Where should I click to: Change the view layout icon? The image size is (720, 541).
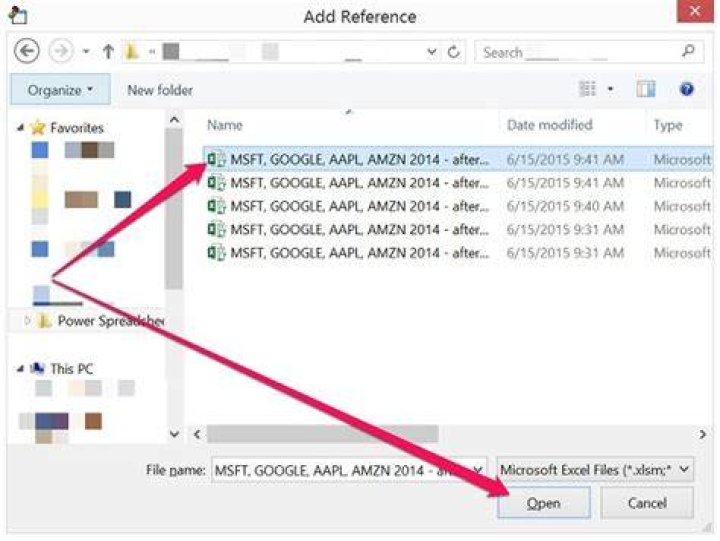[x=587, y=89]
